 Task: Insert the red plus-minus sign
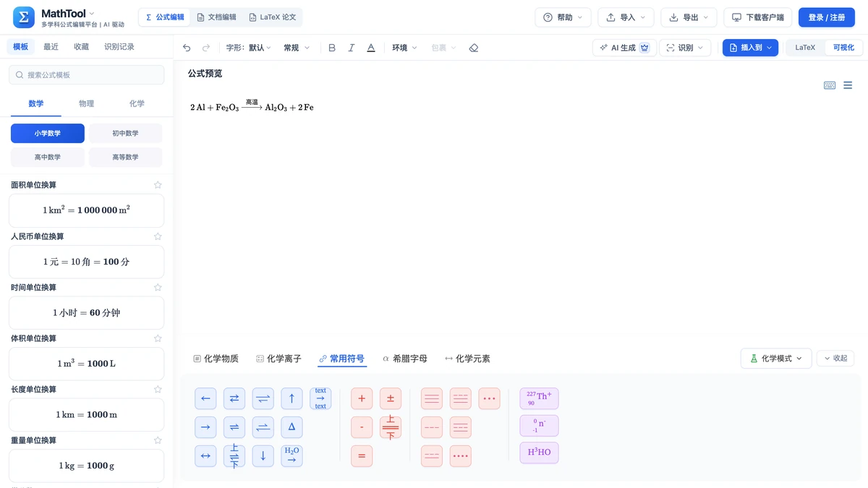pyautogui.click(x=391, y=398)
